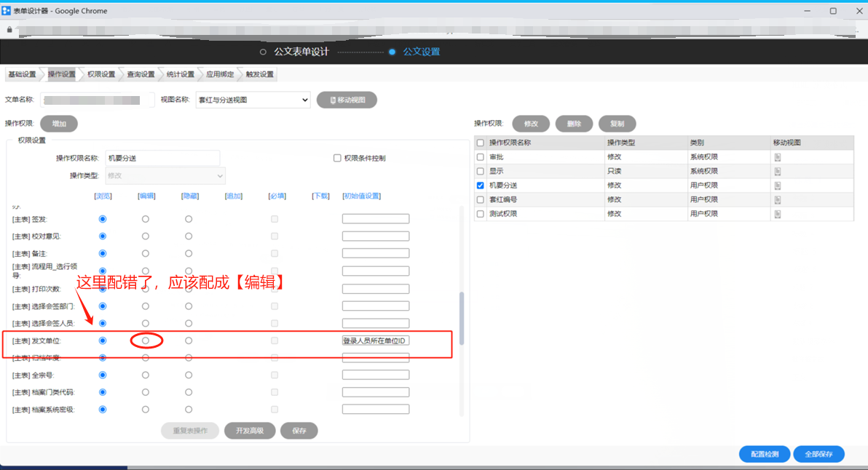Viewport: 868px width, 470px height.
Task: Select 编辑 radio for 签发 field
Action: (x=146, y=219)
